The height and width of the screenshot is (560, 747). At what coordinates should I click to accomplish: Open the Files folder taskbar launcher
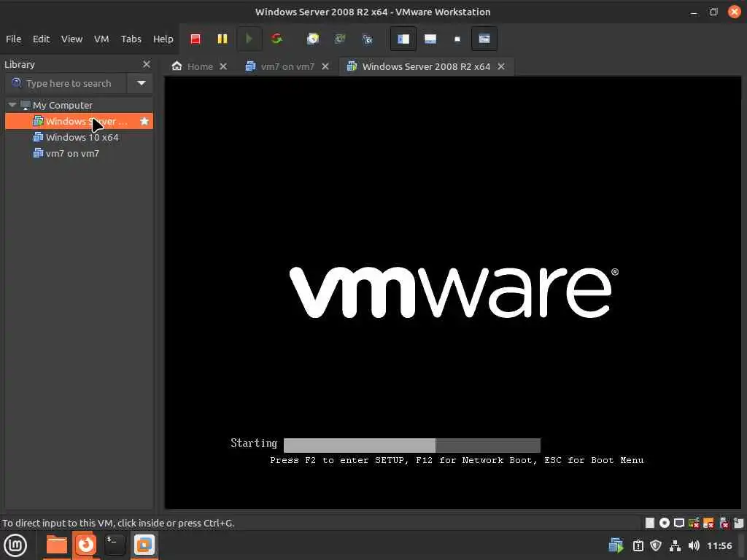tap(56, 545)
